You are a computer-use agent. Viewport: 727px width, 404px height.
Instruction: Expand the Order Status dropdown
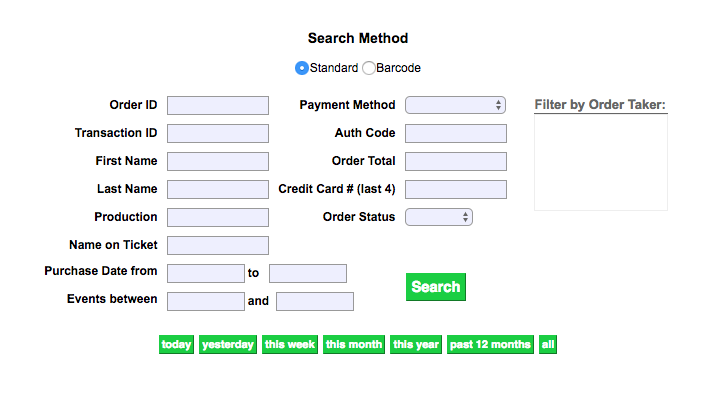[x=439, y=217]
